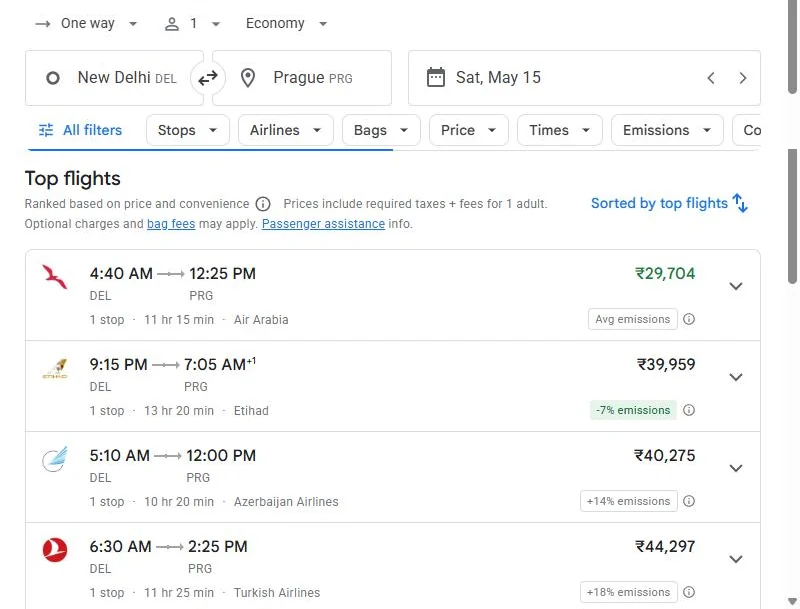Click 'Sorted by top flights' sort button
This screenshot has width=800, height=609.
[x=669, y=203]
